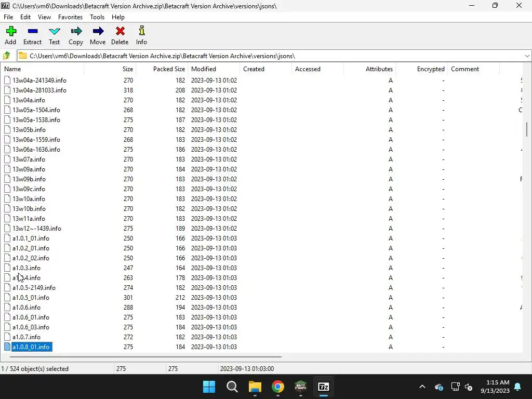
Task: Select file 13w10a.info
Action: (x=29, y=199)
